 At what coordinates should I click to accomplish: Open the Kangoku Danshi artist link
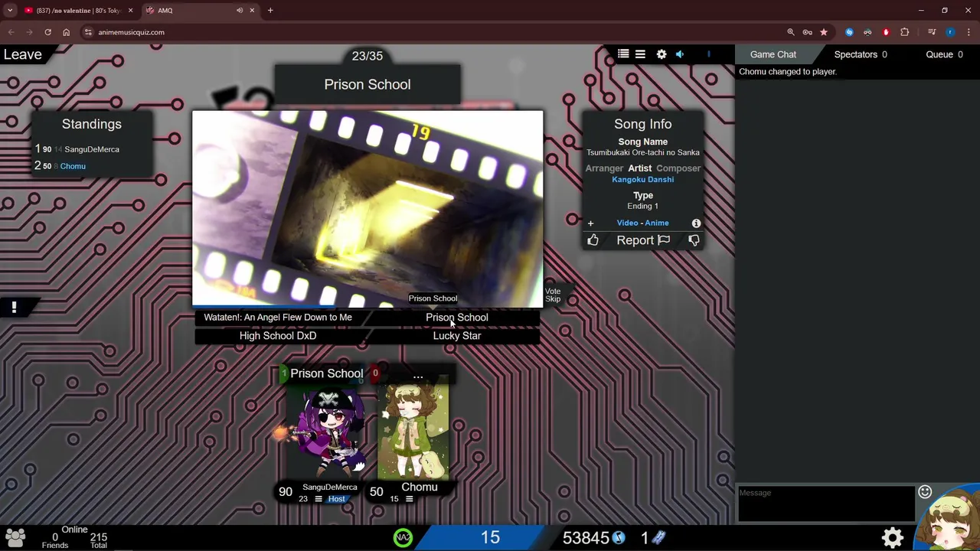click(x=643, y=179)
